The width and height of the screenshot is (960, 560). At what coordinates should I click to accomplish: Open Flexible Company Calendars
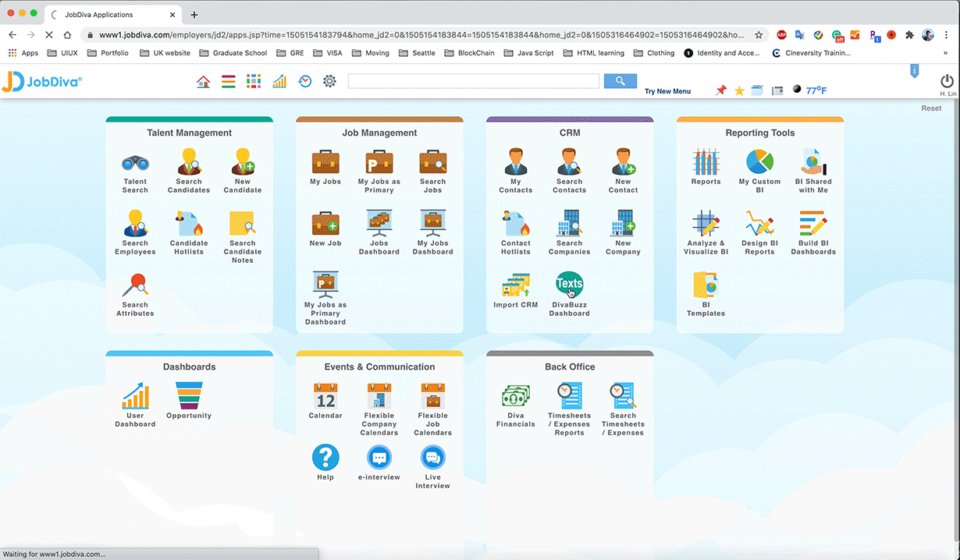click(x=379, y=396)
